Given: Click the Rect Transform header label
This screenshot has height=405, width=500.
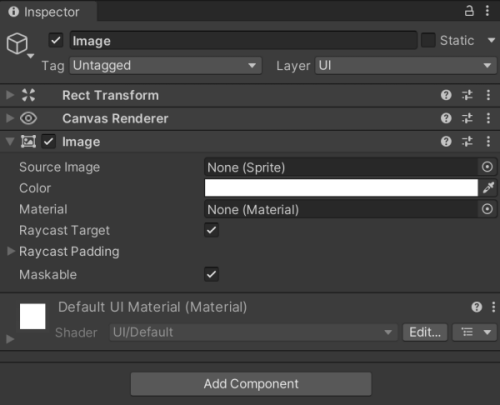Looking at the screenshot, I should 110,95.
